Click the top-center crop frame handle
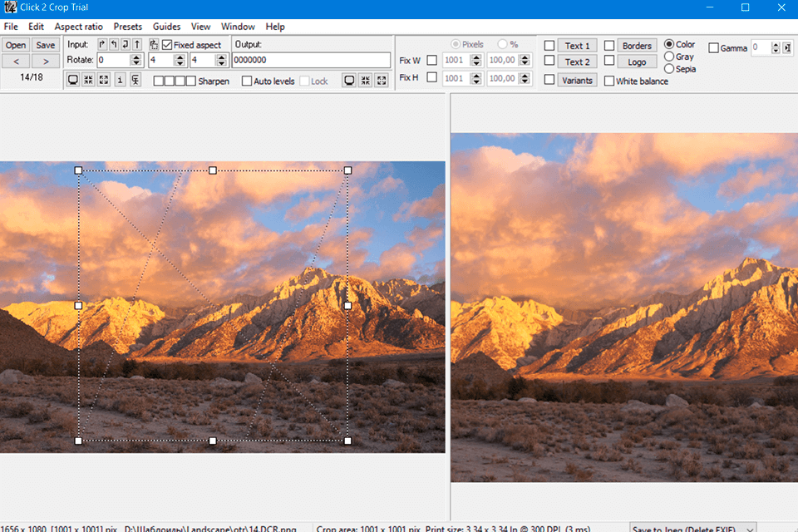Screen dimensions: 798x532 click(213, 170)
